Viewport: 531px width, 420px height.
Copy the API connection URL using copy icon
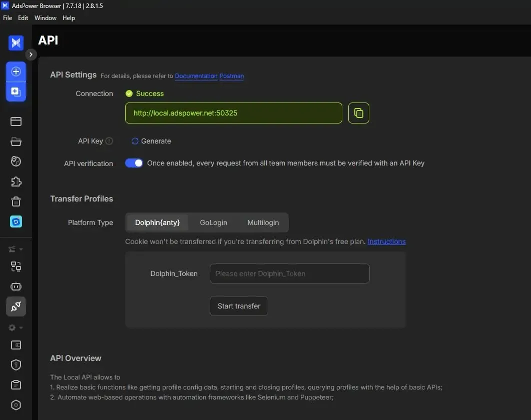[358, 112]
